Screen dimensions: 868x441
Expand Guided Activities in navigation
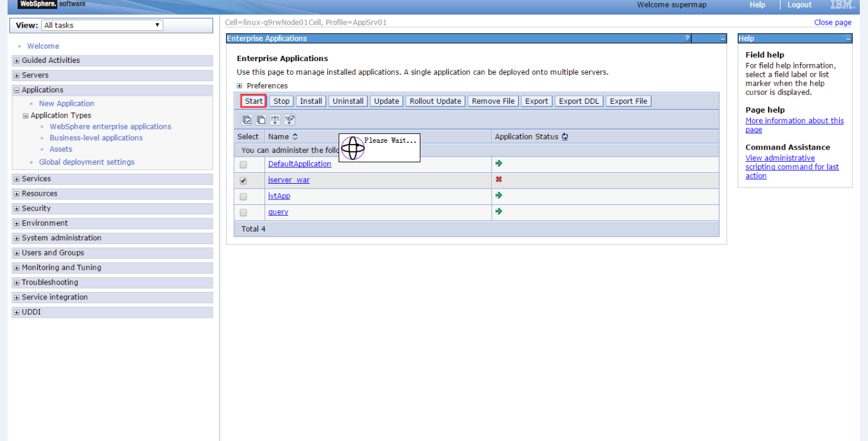[17, 60]
